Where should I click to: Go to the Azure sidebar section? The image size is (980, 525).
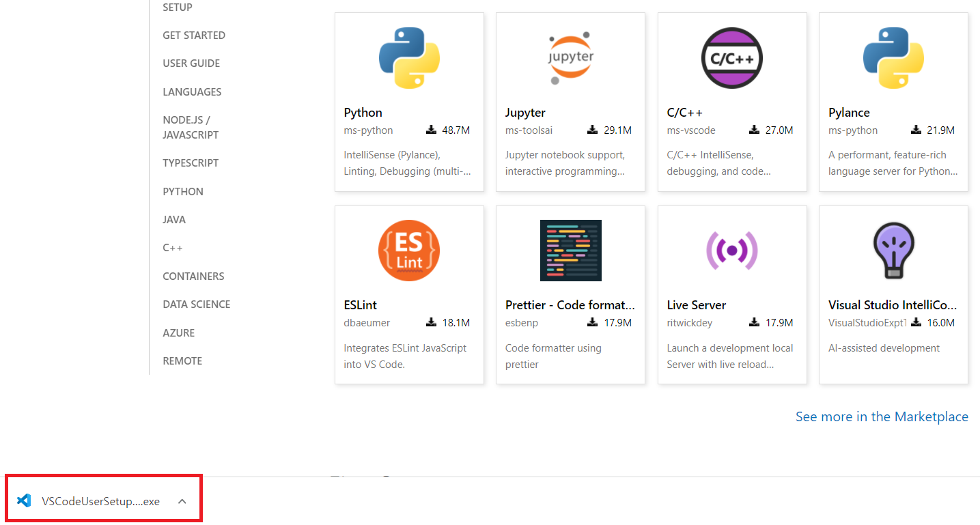pos(179,333)
